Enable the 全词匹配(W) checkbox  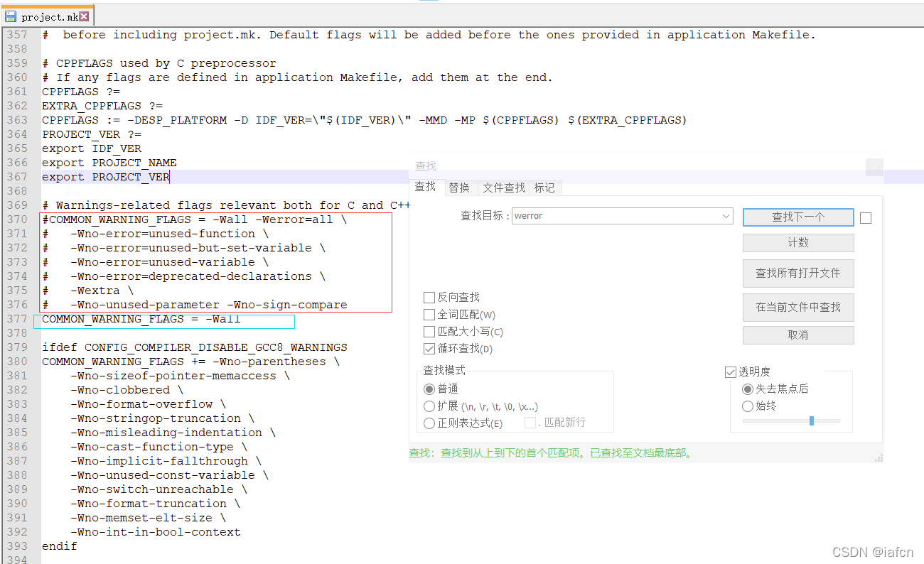429,314
